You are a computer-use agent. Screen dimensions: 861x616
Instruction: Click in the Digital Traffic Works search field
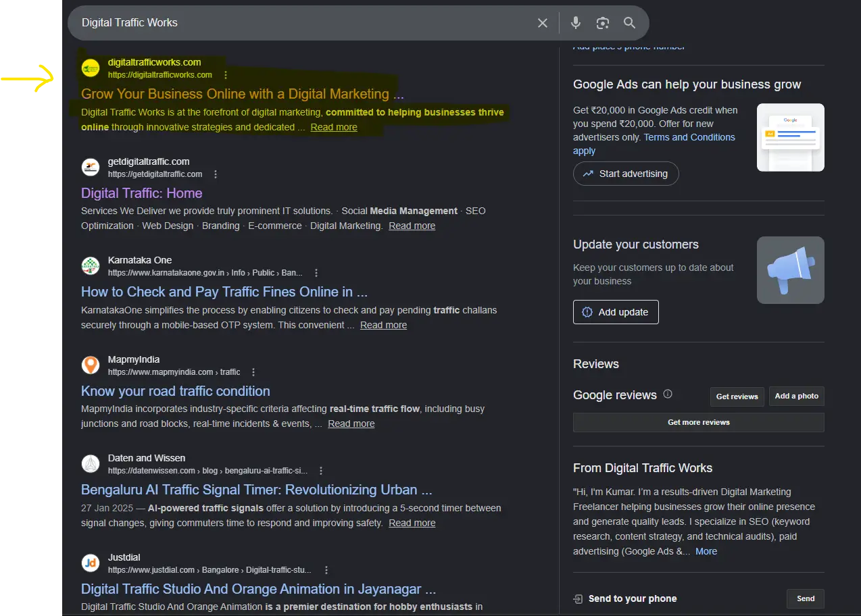tap(304, 23)
